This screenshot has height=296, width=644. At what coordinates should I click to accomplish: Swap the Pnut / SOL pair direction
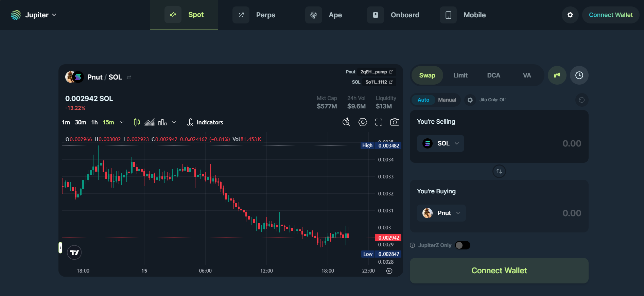point(129,77)
